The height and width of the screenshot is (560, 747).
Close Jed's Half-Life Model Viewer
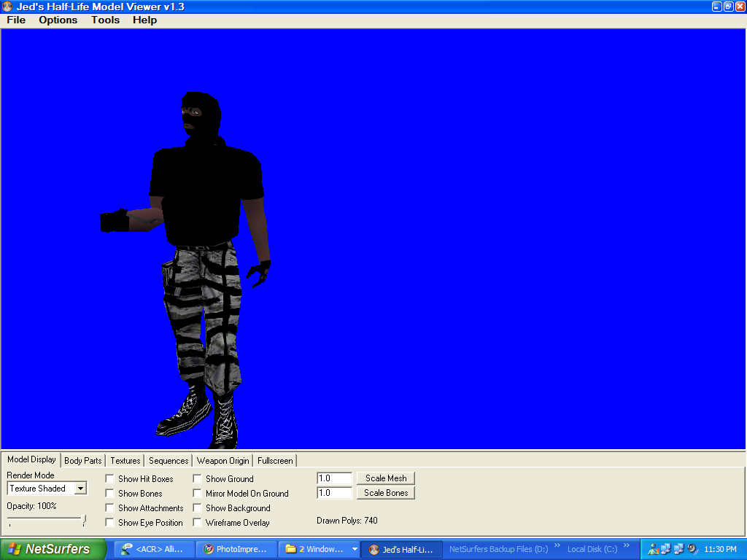click(x=740, y=7)
